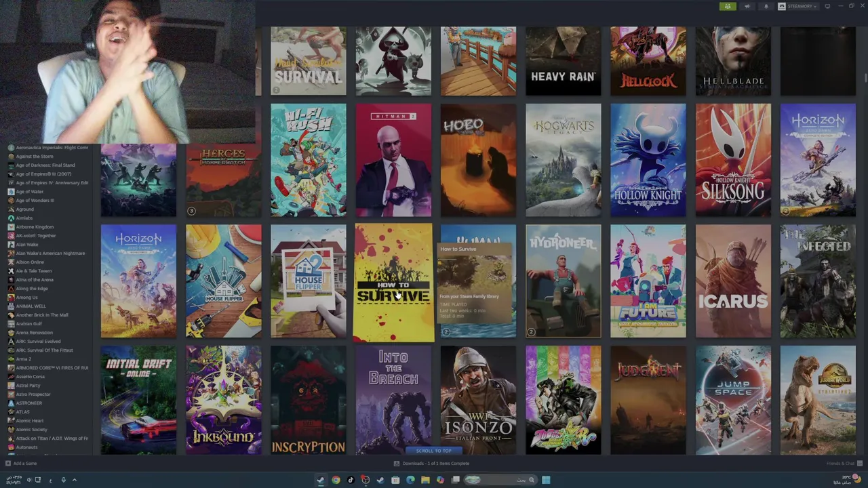Select Atomic Heart in game list
Image resolution: width=868 pixels, height=488 pixels.
(x=29, y=421)
